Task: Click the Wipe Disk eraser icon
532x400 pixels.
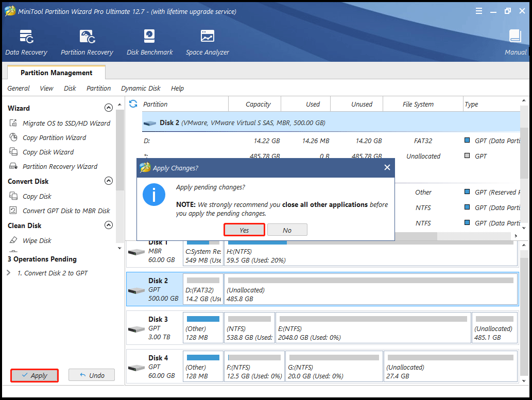Action: tap(13, 240)
